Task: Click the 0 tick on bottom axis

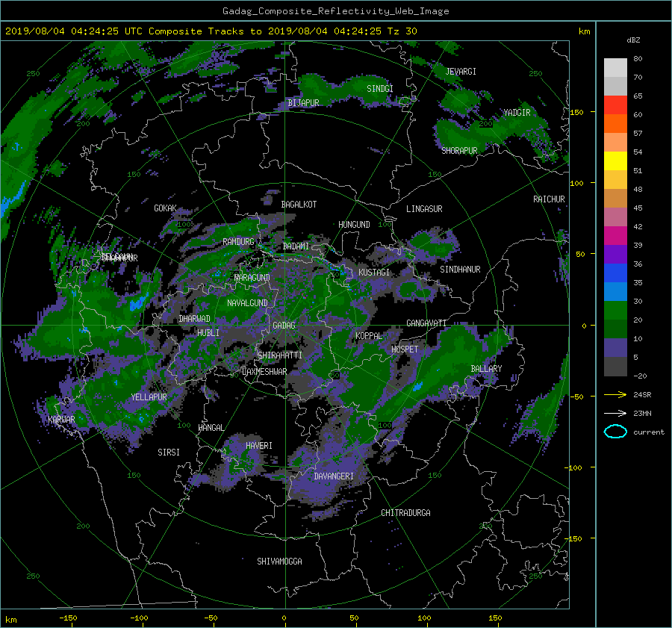Action: (284, 618)
